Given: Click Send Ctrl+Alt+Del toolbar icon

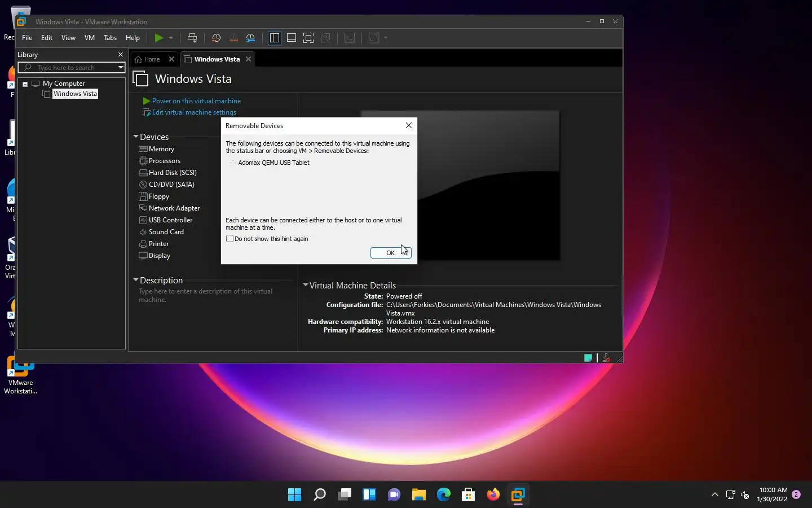Looking at the screenshot, I should [192, 38].
